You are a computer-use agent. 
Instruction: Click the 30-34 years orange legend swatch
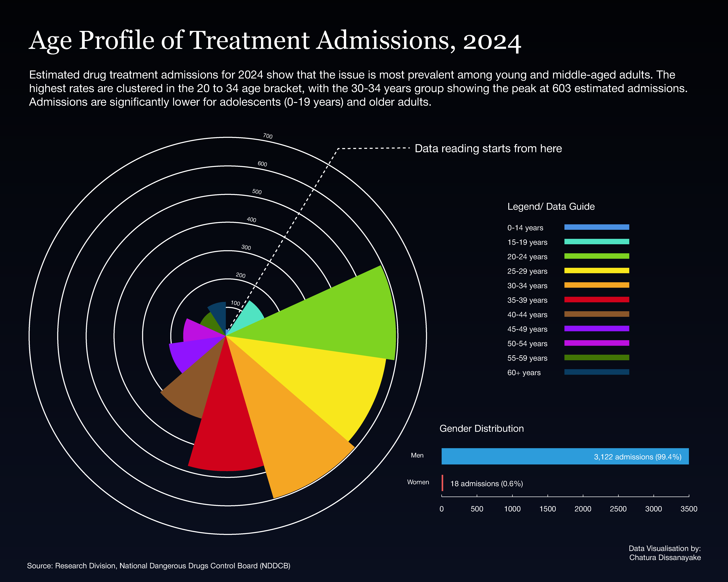coord(597,285)
